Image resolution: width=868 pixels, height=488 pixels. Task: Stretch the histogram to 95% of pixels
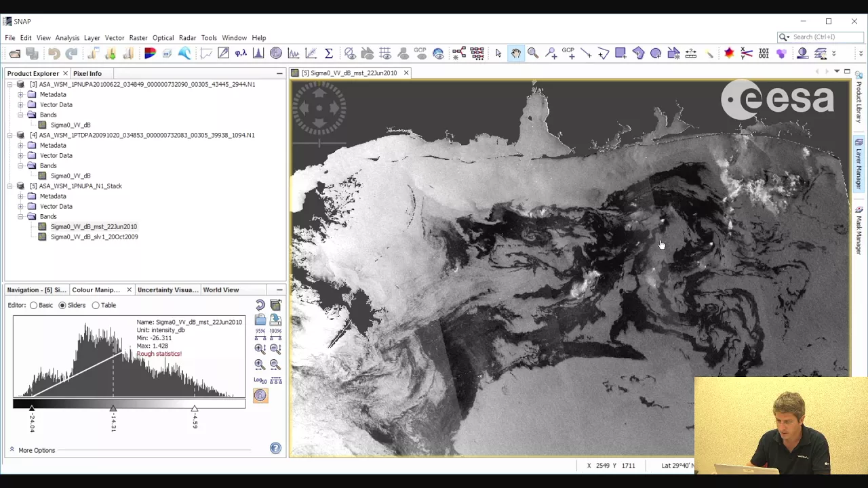[x=260, y=334]
